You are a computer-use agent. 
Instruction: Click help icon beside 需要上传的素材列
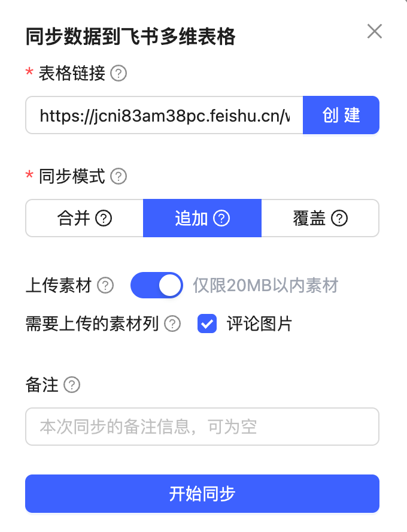tap(172, 324)
